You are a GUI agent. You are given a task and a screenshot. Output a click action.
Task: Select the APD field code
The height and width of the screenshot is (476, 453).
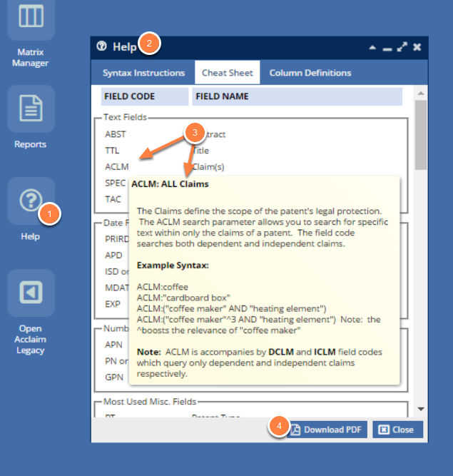113,255
